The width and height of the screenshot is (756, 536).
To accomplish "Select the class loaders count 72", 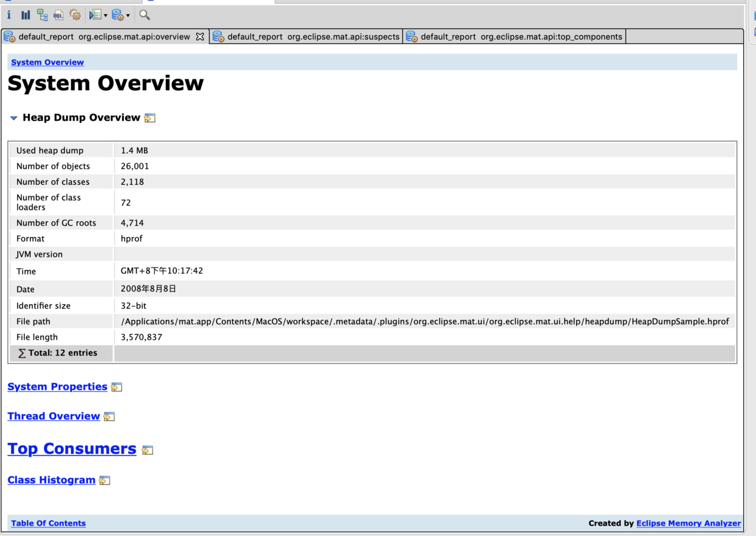I will pos(126,202).
